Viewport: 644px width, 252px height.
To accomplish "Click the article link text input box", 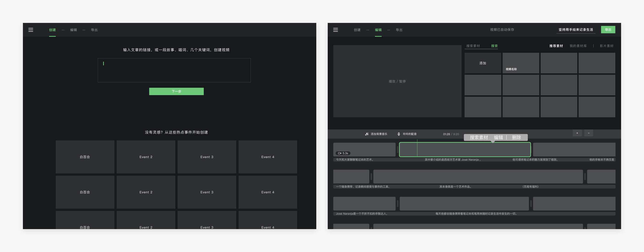I will [174, 70].
